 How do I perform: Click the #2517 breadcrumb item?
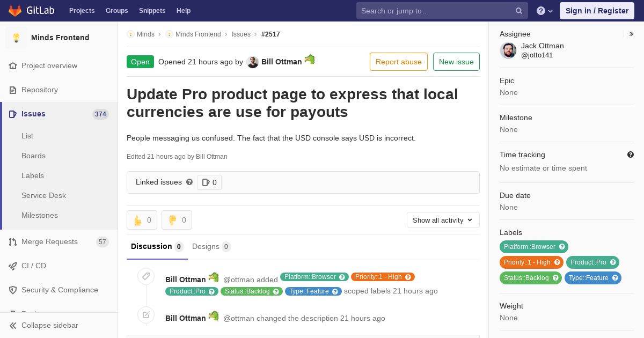click(x=270, y=34)
